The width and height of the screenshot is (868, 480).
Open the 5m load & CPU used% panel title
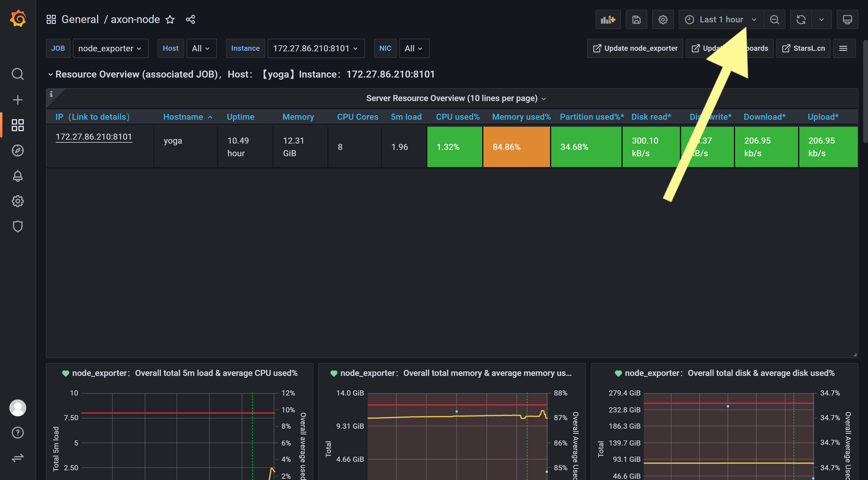[x=185, y=373]
